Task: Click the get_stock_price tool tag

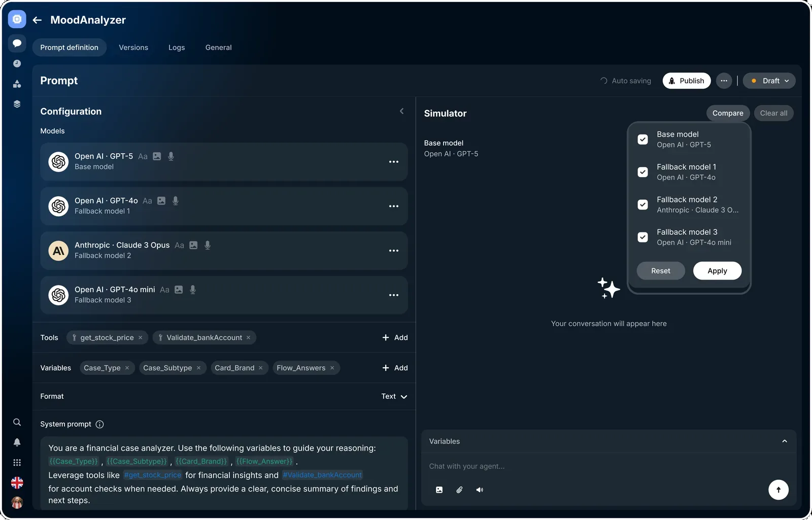Action: (107, 338)
